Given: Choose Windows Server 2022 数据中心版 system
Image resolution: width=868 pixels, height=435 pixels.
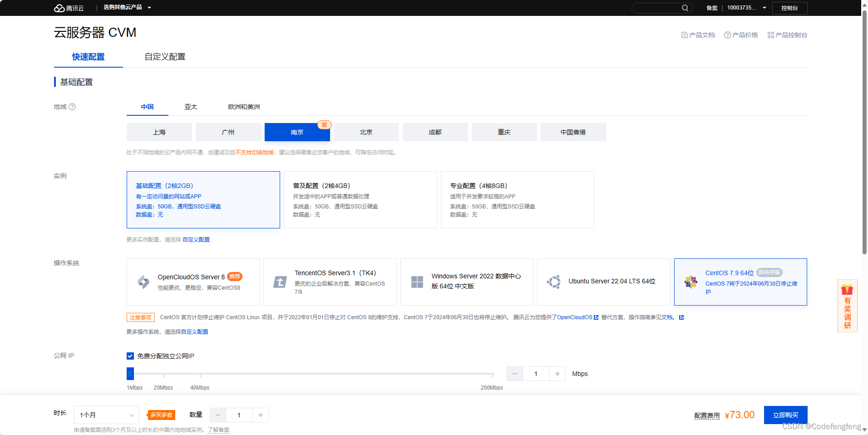Looking at the screenshot, I should pyautogui.click(x=467, y=282).
